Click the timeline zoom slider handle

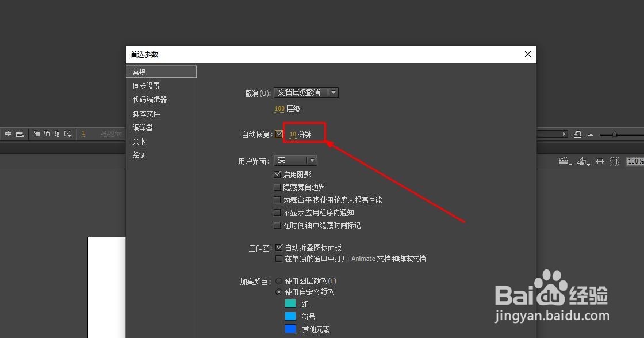(x=615, y=134)
